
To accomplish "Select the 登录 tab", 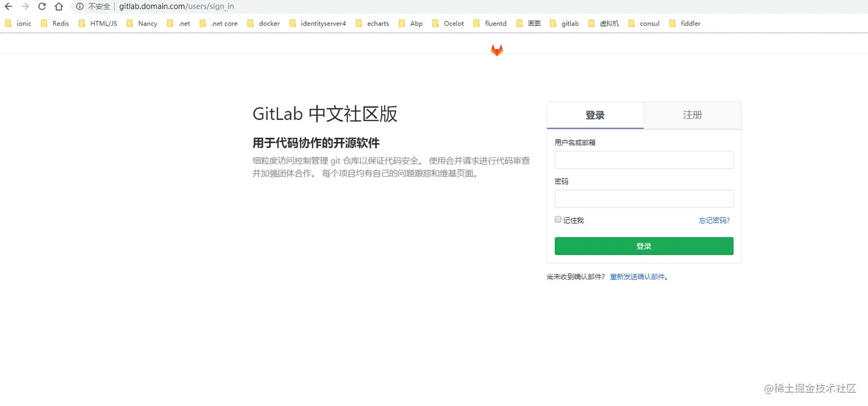I will [595, 115].
